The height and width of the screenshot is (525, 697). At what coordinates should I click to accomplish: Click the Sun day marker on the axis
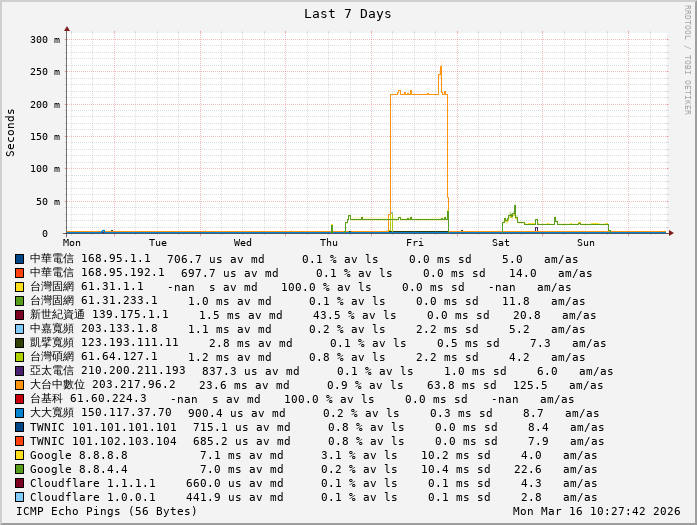coord(586,243)
